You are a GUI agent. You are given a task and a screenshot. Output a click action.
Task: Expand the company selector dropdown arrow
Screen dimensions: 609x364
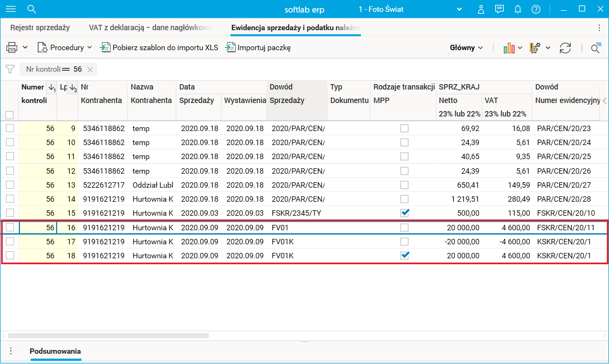[x=460, y=9]
